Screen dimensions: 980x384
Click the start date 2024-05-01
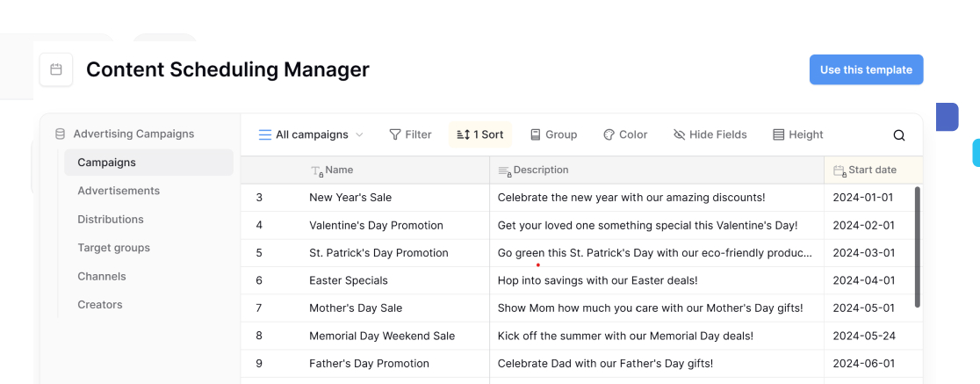864,308
